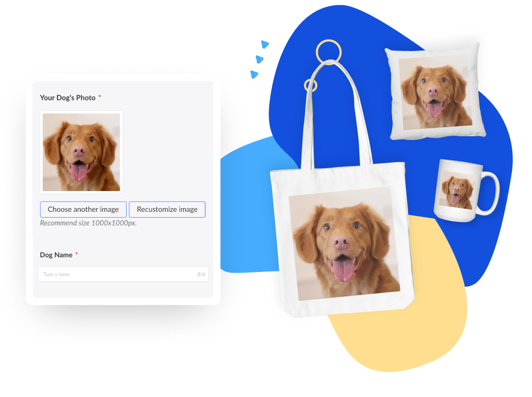Screen dimensions: 532x397
Task: Select the dog photo printed on the tote bag
Action: pos(344,243)
